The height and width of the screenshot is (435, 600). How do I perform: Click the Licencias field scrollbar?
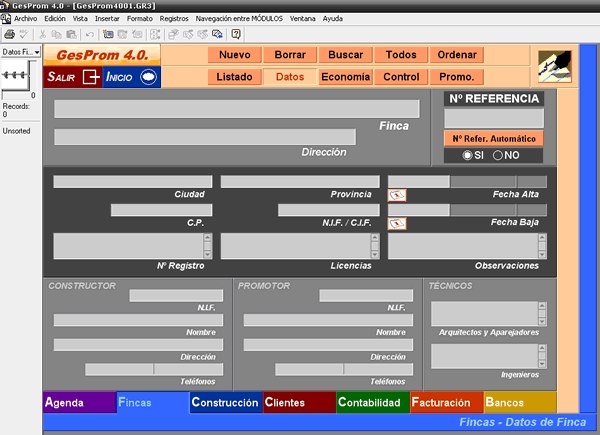[x=375, y=246]
